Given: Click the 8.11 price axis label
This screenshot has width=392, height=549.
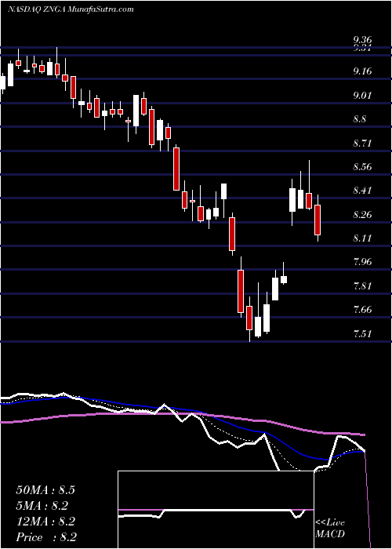Looking at the screenshot, I should (362, 238).
